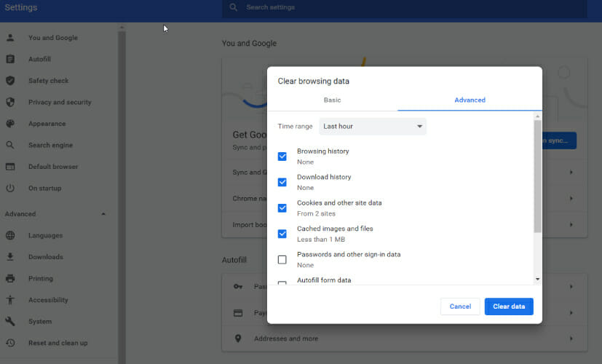
Task: Click the person icon beside You and Google
Action: 10,38
